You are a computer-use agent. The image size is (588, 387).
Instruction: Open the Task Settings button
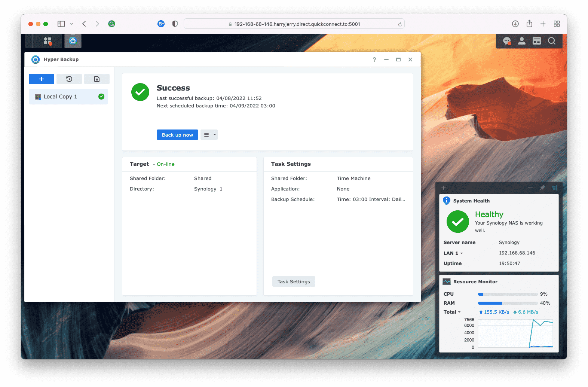294,281
